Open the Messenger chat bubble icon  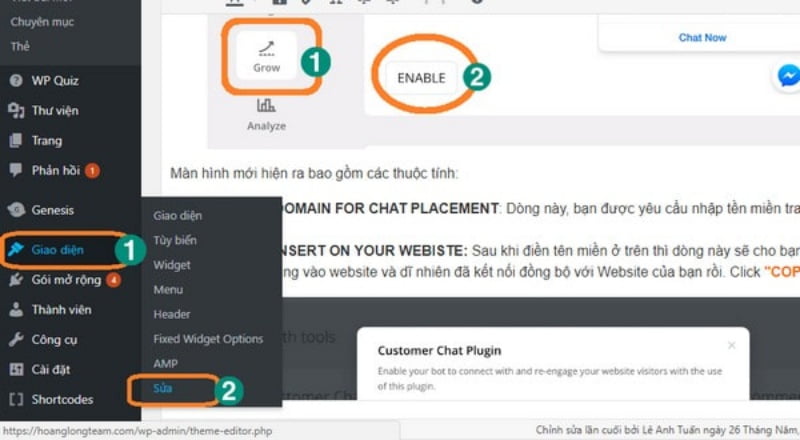[788, 77]
